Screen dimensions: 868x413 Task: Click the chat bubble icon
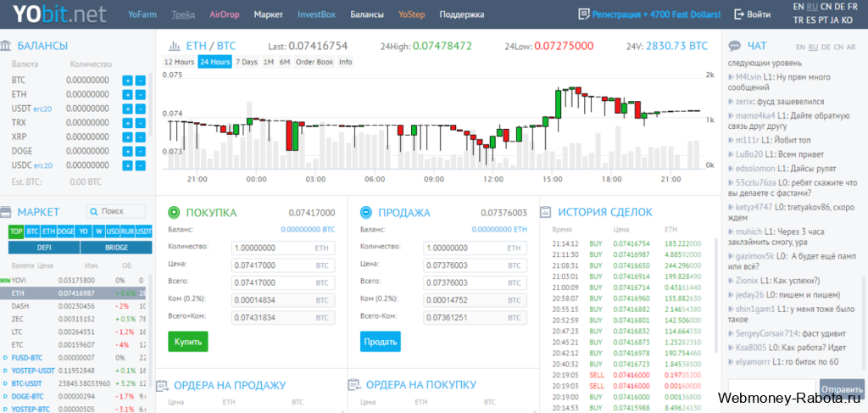pos(735,47)
